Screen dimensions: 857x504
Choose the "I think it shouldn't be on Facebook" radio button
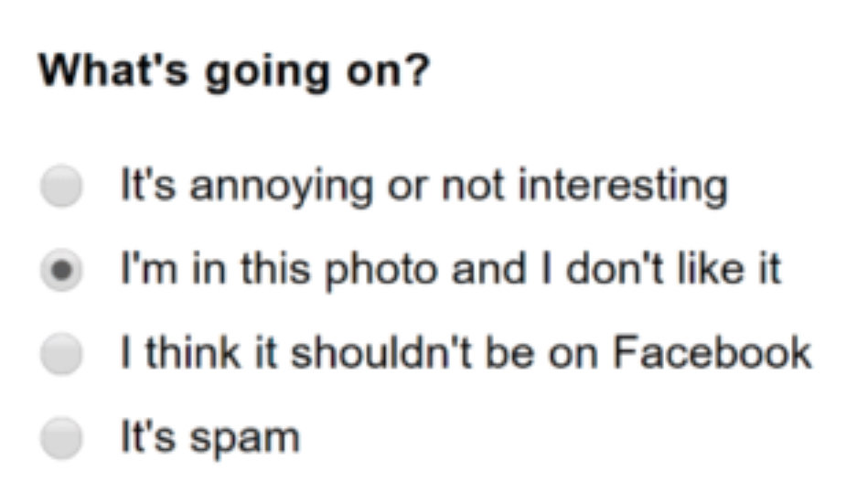[61, 353]
